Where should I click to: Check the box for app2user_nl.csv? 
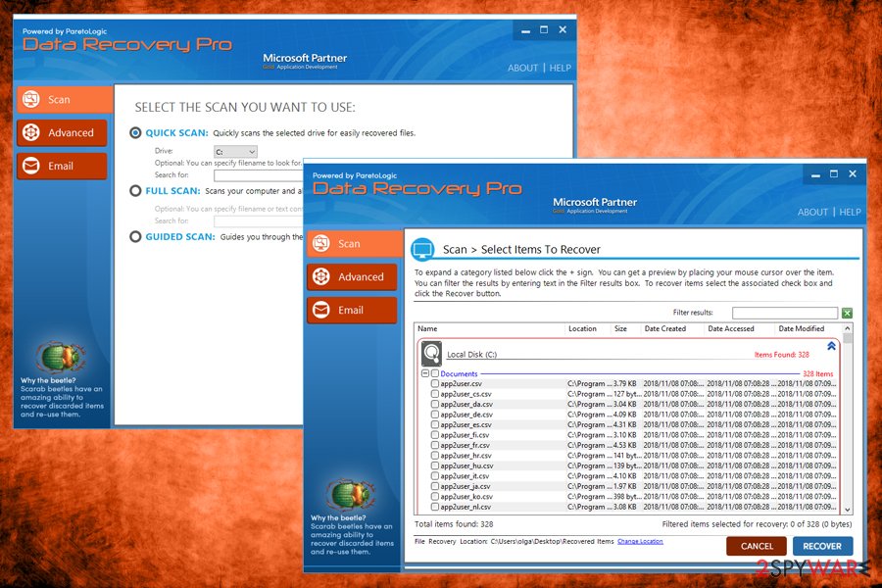tap(435, 507)
